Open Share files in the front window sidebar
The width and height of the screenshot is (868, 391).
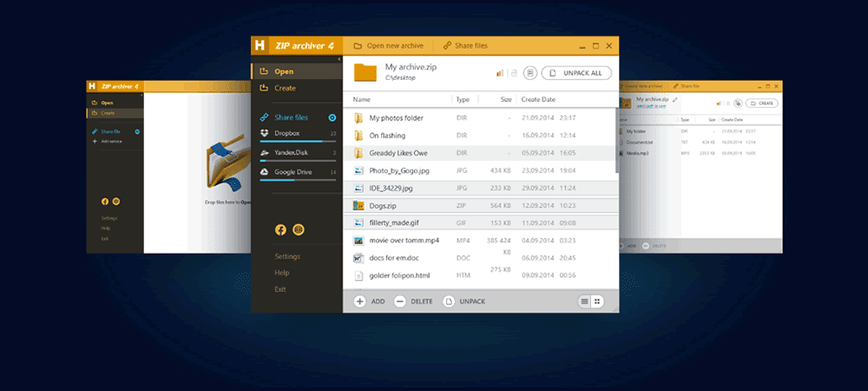pyautogui.click(x=291, y=117)
